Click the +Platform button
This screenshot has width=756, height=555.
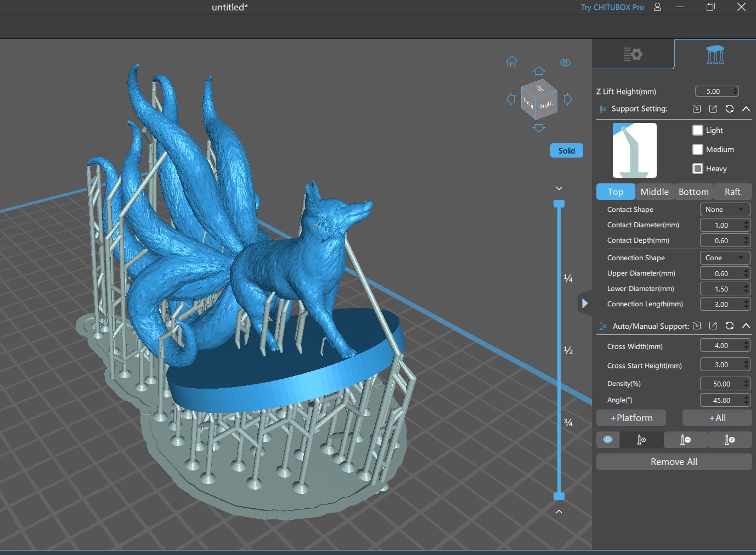(631, 418)
